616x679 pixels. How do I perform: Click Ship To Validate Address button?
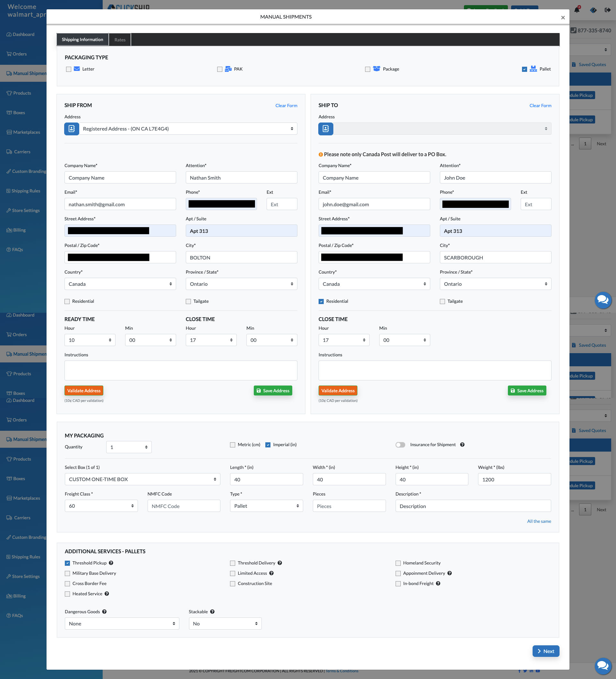338,391
